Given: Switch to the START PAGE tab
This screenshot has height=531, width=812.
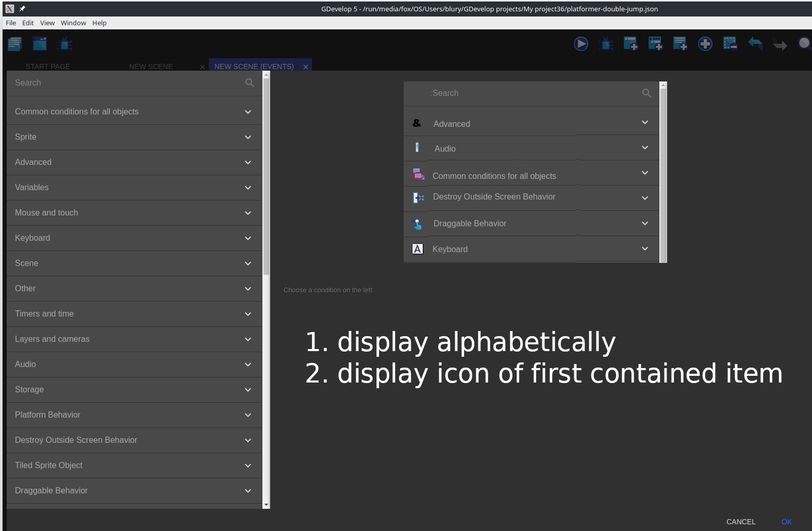Looking at the screenshot, I should point(48,67).
